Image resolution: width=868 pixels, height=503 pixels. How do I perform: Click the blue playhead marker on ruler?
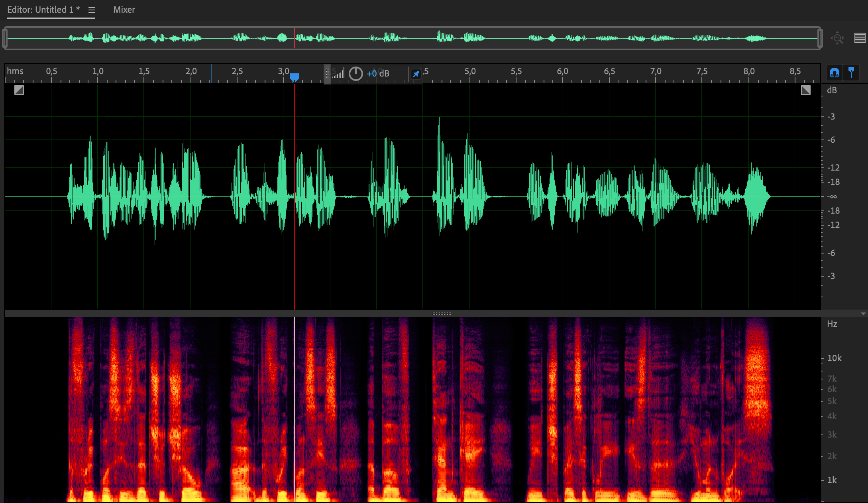click(295, 77)
